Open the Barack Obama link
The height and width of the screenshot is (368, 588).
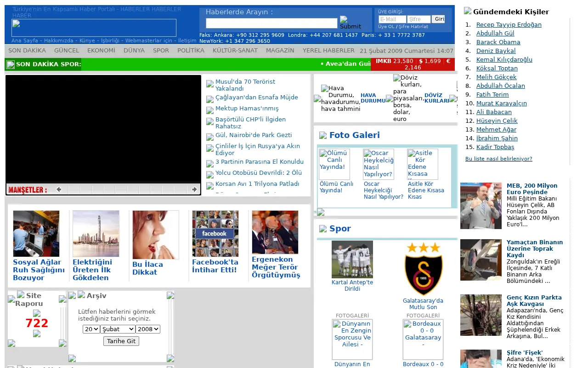tap(498, 42)
